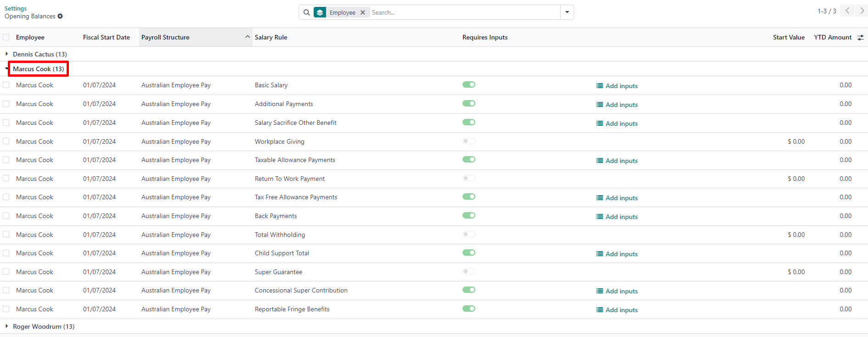Click the Add inputs icon for Basic Salary
This screenshot has height=337, width=868.
(600, 86)
